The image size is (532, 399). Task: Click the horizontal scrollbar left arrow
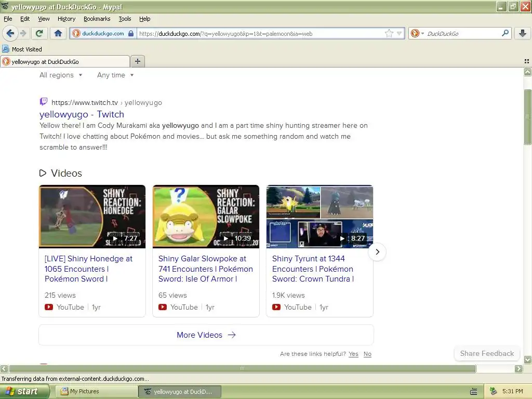[x=4, y=368]
